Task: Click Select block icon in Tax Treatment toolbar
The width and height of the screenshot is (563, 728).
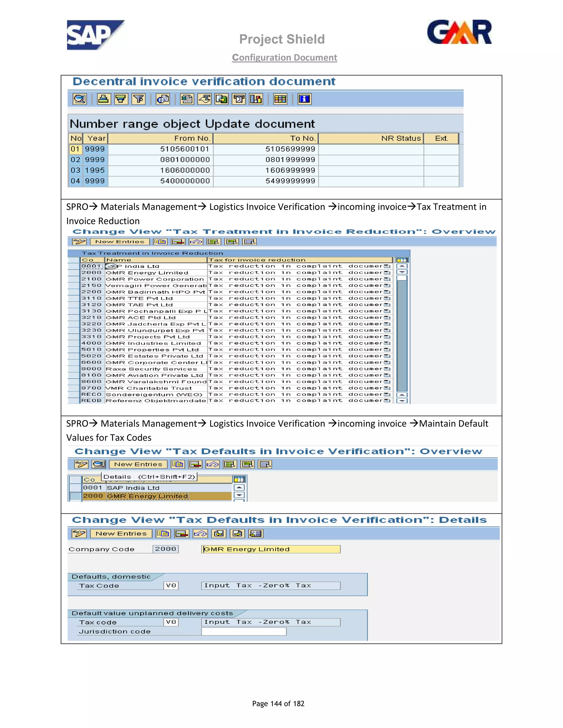Action: click(x=232, y=242)
